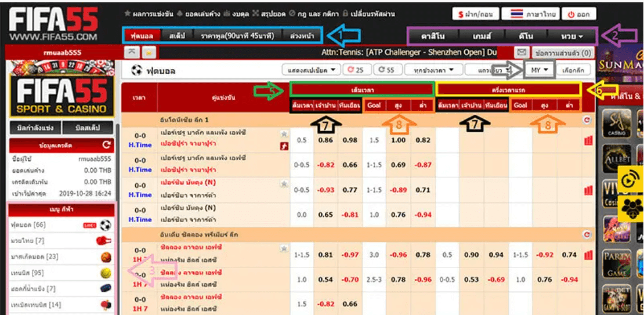Image resolution: width=644 pixels, height=315 pixels.
Task: Refresh credit info with circular arrow icon
Action: [106, 144]
